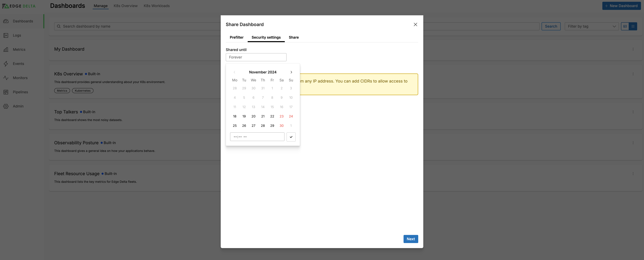Open the Shared until Forever field
Screen dimensions: 644x260
(x=256, y=57)
